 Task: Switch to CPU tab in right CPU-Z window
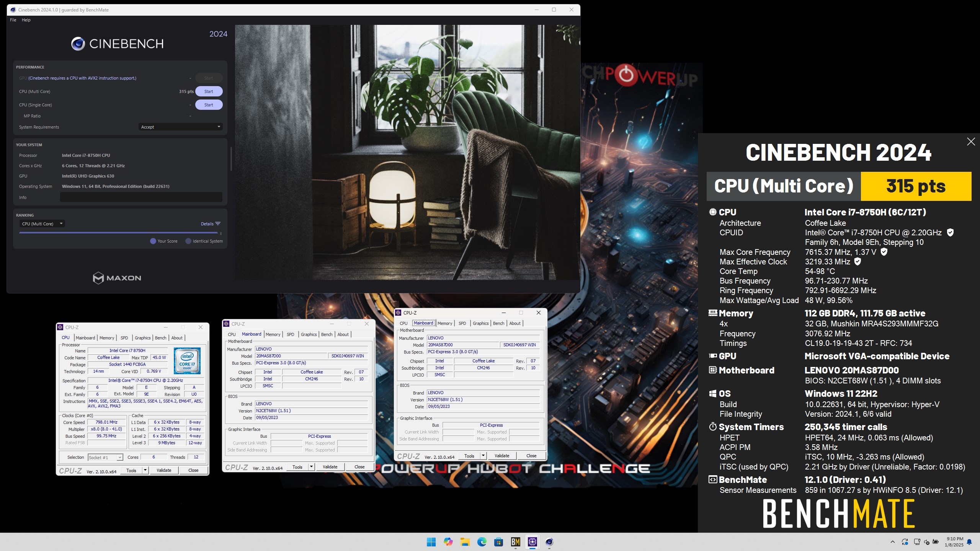point(403,323)
